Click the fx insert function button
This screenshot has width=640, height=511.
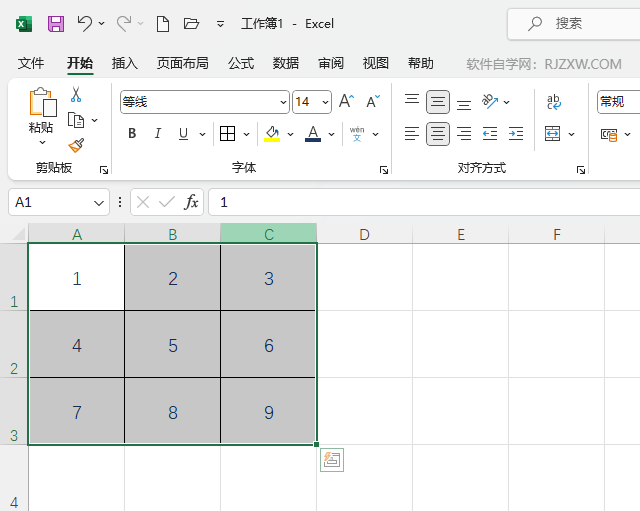coord(191,202)
